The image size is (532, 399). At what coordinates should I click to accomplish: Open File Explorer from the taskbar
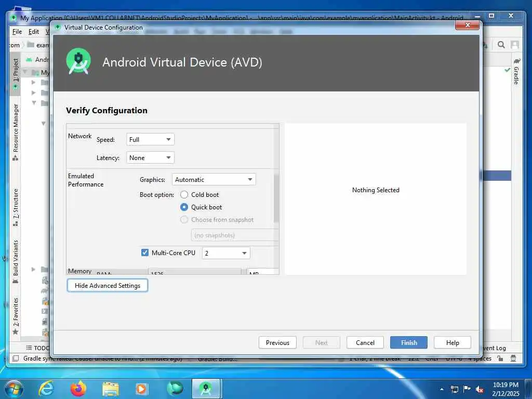(x=111, y=390)
